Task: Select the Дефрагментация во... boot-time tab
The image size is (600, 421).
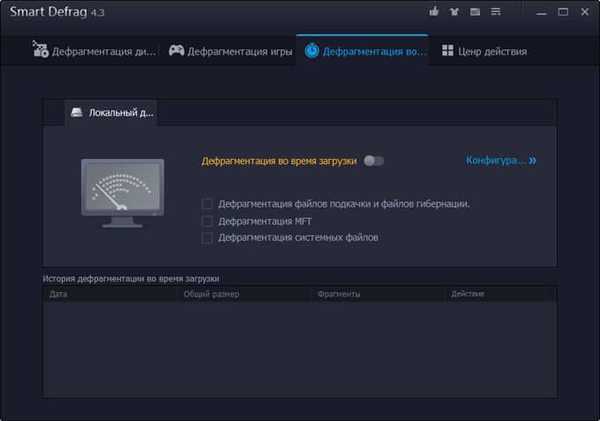Action: click(362, 51)
